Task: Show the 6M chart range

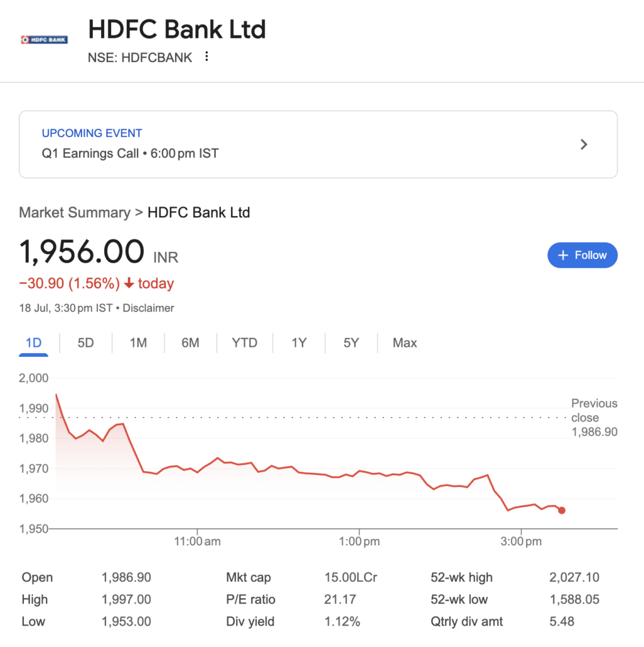Action: (190, 343)
